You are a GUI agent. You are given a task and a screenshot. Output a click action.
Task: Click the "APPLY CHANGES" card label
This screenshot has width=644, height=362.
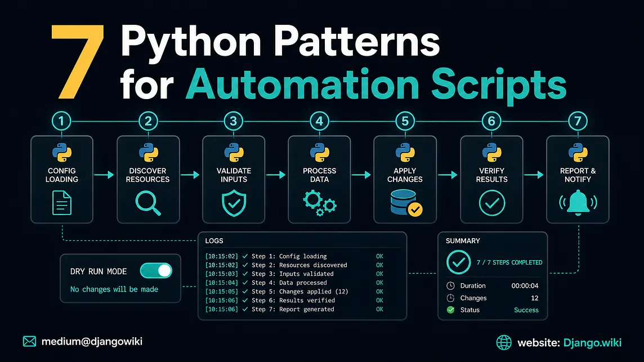[x=405, y=175]
